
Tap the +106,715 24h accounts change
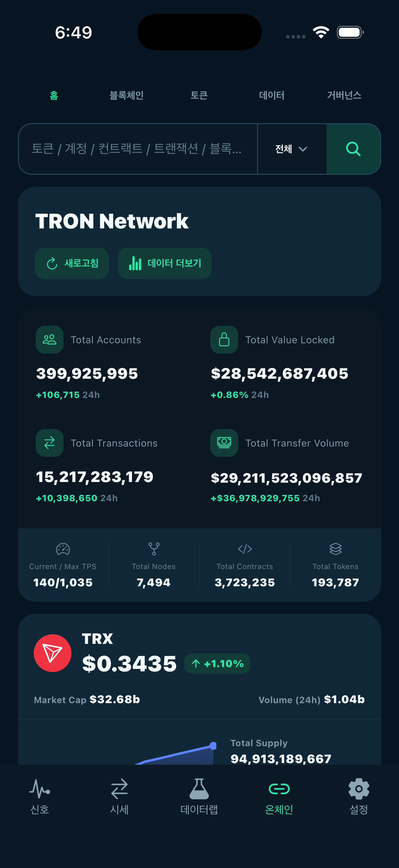click(x=68, y=395)
